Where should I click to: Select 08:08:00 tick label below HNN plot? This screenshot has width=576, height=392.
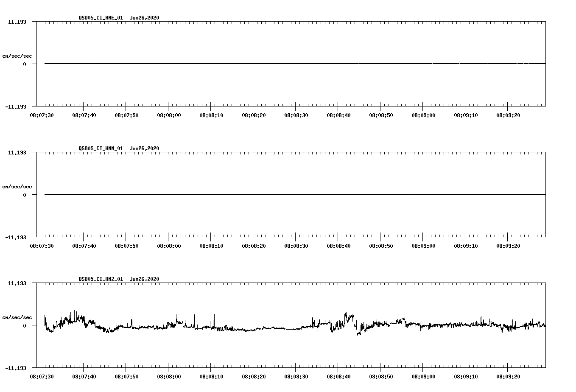pyautogui.click(x=169, y=246)
